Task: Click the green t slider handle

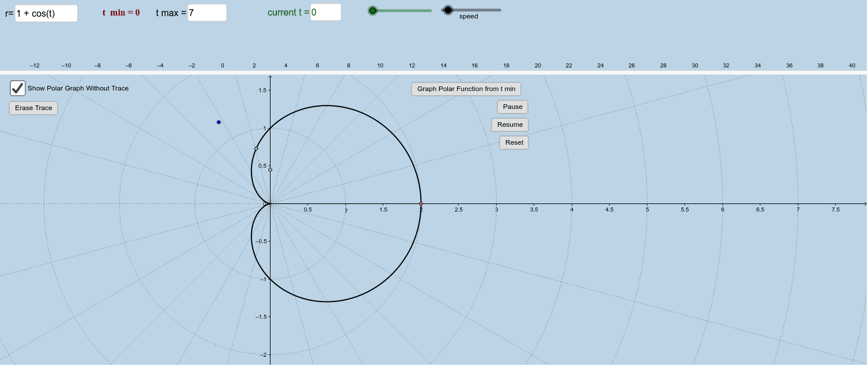Action: coord(372,10)
